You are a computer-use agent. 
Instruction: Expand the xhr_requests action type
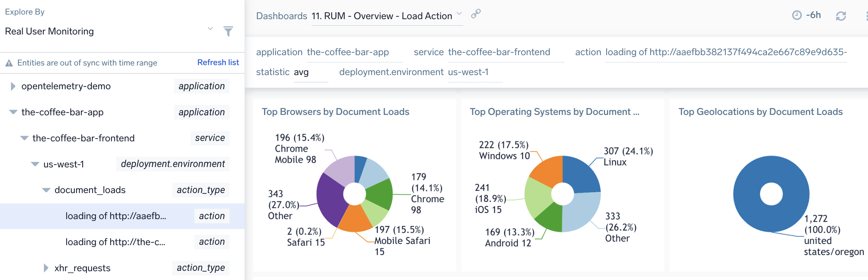pyautogui.click(x=46, y=268)
